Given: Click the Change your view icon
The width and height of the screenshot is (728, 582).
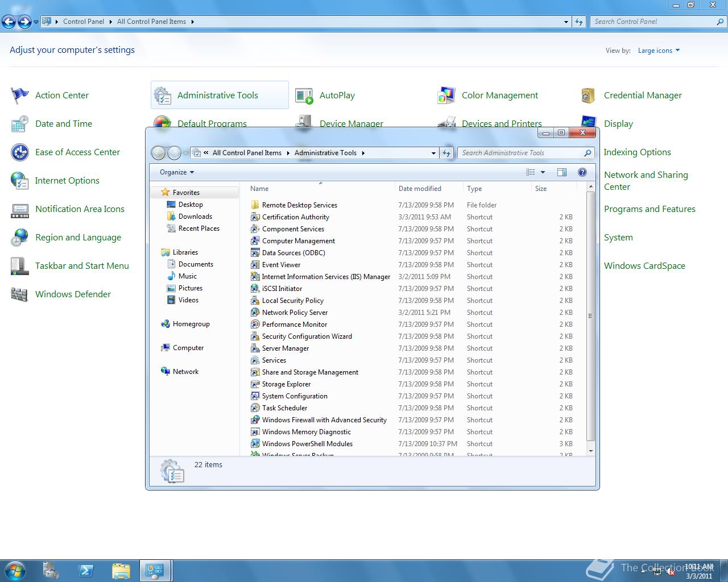Looking at the screenshot, I should [531, 172].
